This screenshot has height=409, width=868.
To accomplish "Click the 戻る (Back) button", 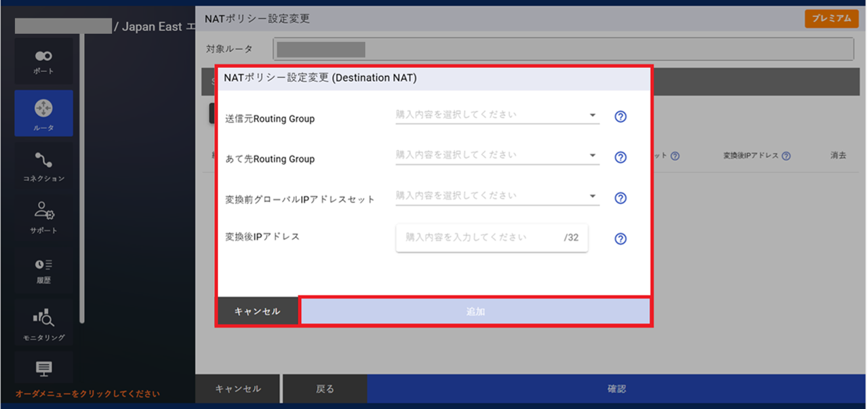I will (325, 389).
